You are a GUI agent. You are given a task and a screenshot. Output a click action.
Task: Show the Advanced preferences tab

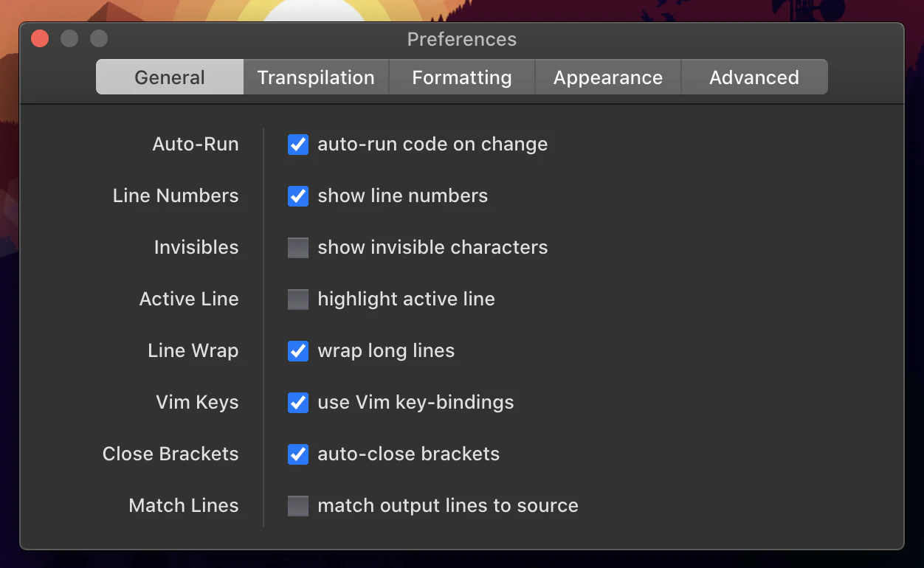754,77
